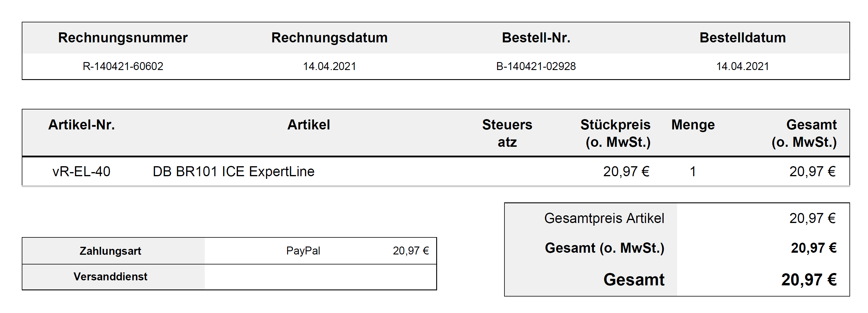Screen dimensions: 868x313
Task: Click the Bestelldatum header
Action: pos(742,38)
